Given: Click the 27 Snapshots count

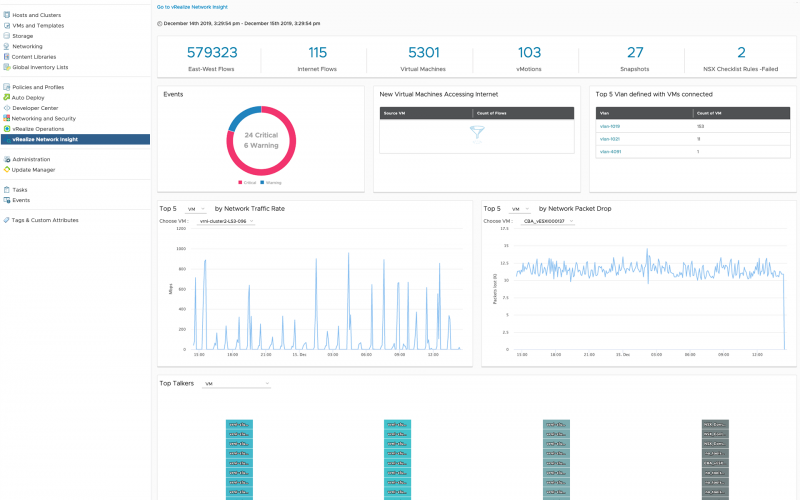Looking at the screenshot, I should 635,53.
